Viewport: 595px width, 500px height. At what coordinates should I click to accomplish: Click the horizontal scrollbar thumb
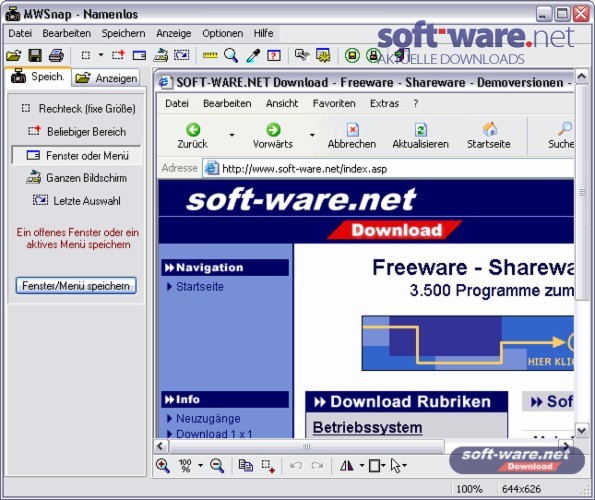coord(307,447)
